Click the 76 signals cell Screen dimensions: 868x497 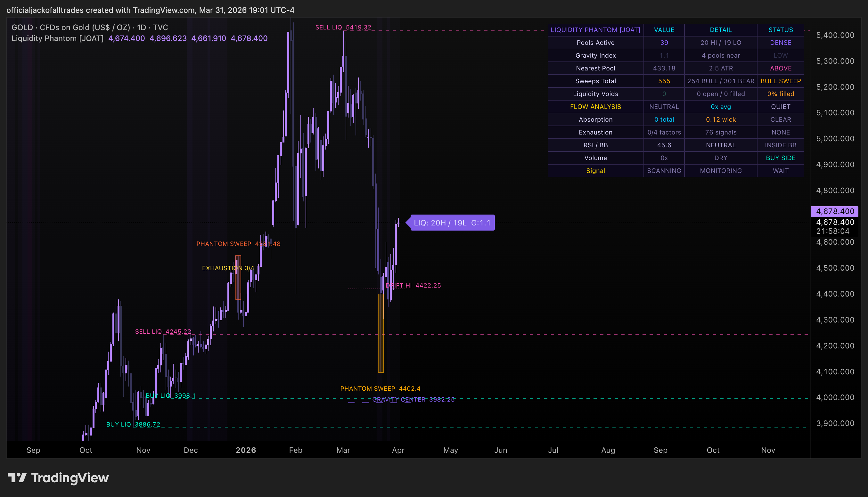tap(721, 132)
